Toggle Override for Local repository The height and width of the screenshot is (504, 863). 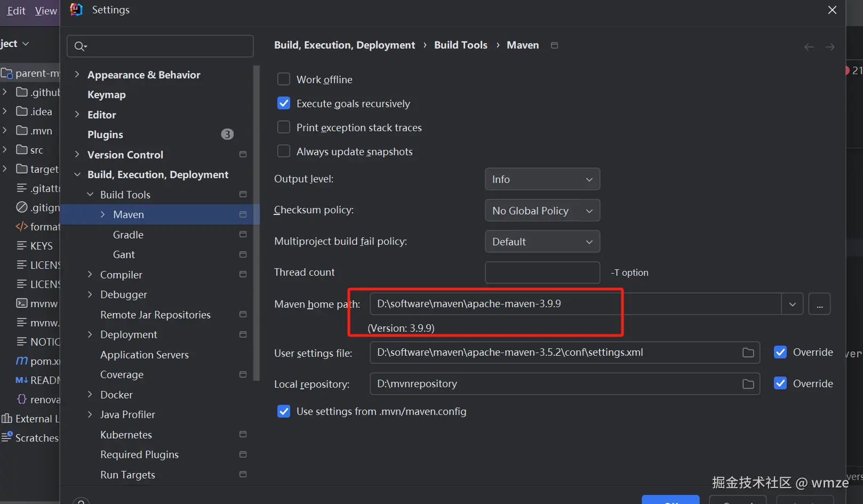coord(780,384)
